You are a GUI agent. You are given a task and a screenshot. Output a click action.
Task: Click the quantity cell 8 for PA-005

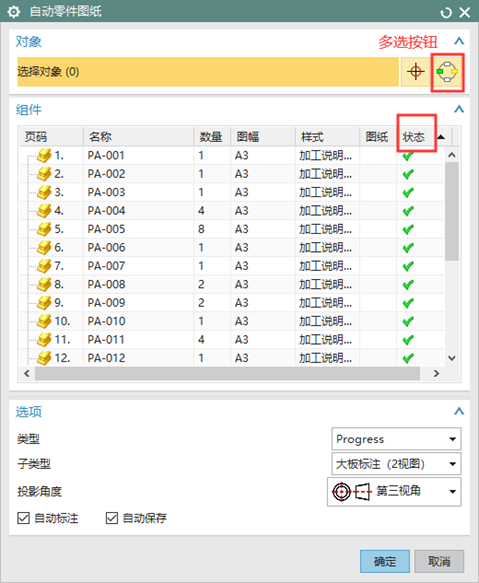[x=212, y=229]
